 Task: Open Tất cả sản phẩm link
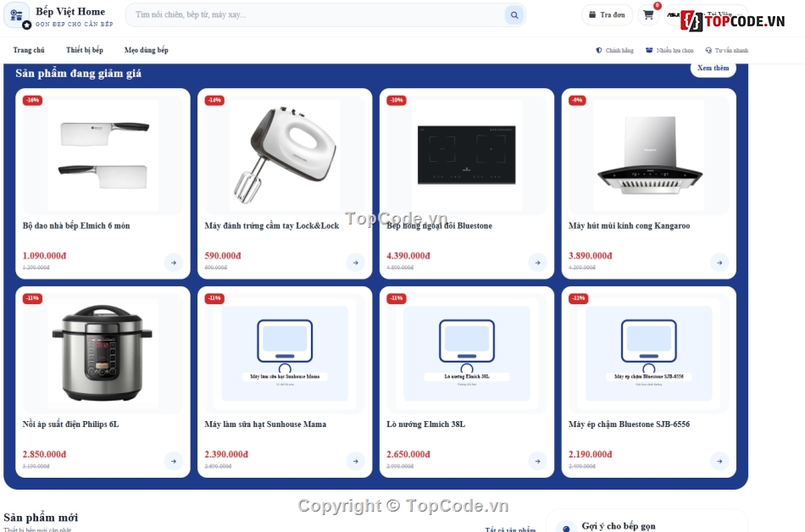[510, 529]
